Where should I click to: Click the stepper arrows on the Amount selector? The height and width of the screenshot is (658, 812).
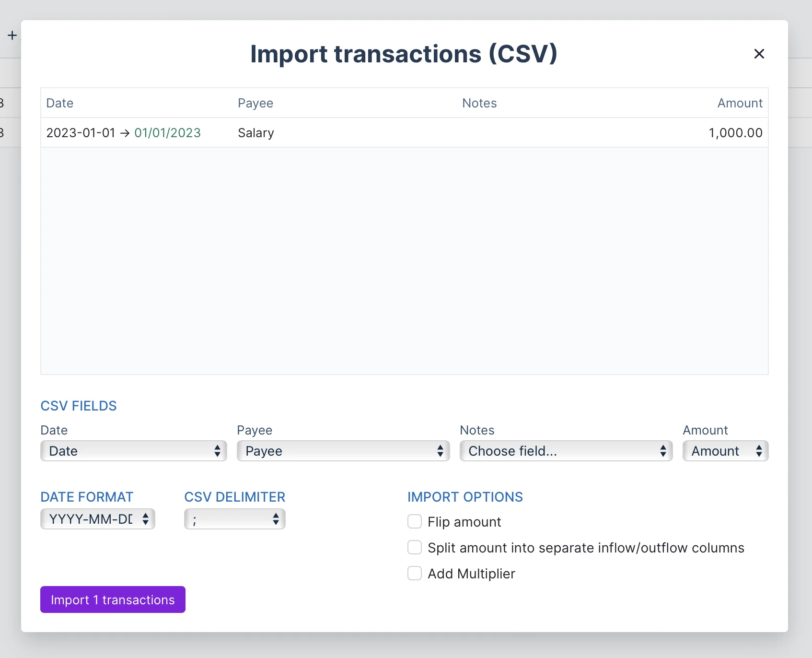pos(758,451)
